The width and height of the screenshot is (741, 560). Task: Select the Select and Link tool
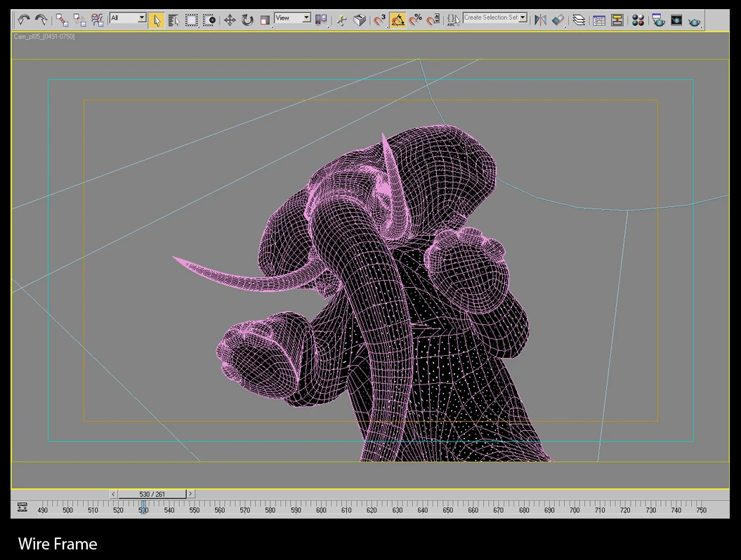point(61,20)
